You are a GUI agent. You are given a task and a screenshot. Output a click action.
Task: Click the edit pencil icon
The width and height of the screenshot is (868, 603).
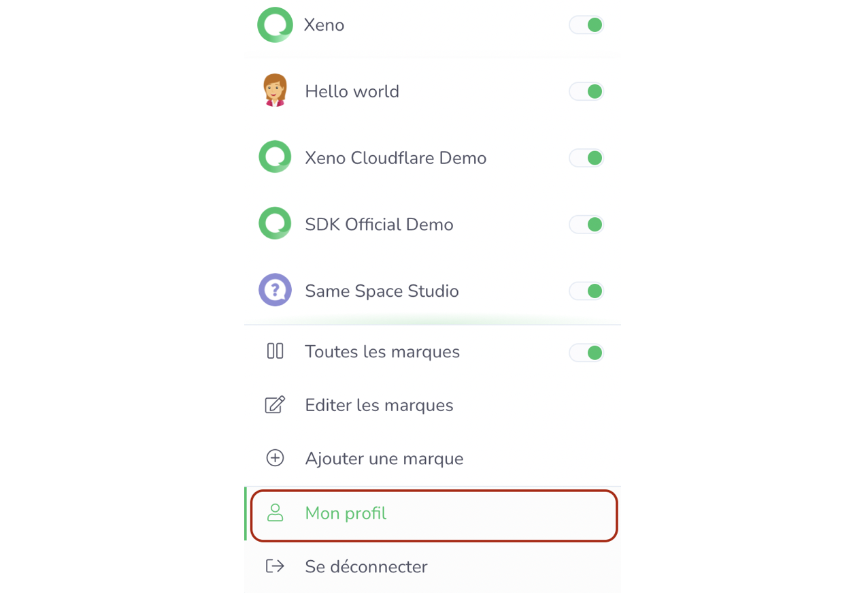pos(275,405)
